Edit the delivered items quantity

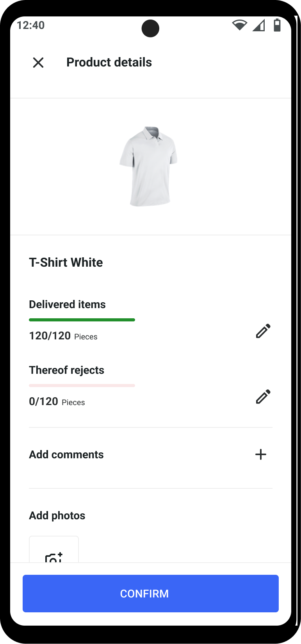pos(263,331)
